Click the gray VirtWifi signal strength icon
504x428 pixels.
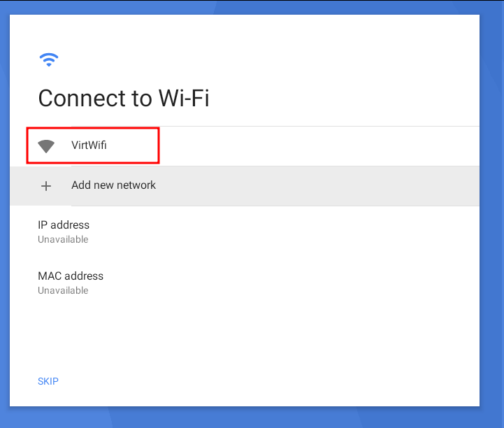46,146
